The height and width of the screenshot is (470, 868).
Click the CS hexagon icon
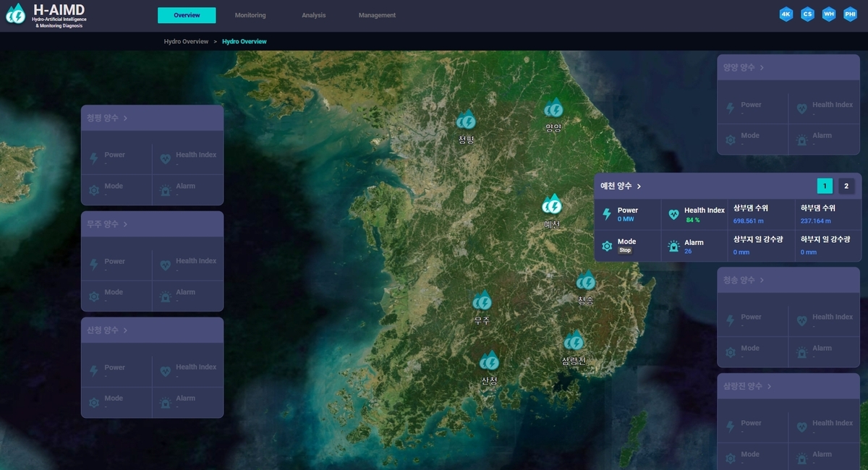(x=807, y=14)
